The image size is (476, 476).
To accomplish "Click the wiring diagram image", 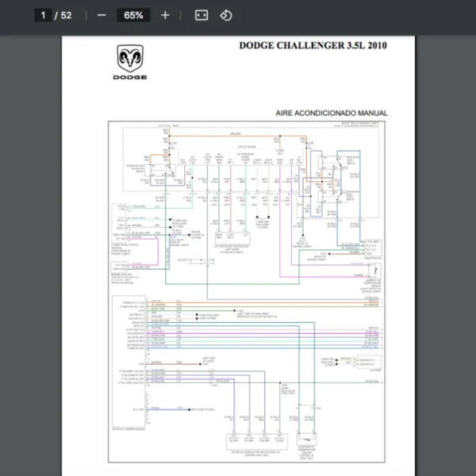I will [x=247, y=292].
